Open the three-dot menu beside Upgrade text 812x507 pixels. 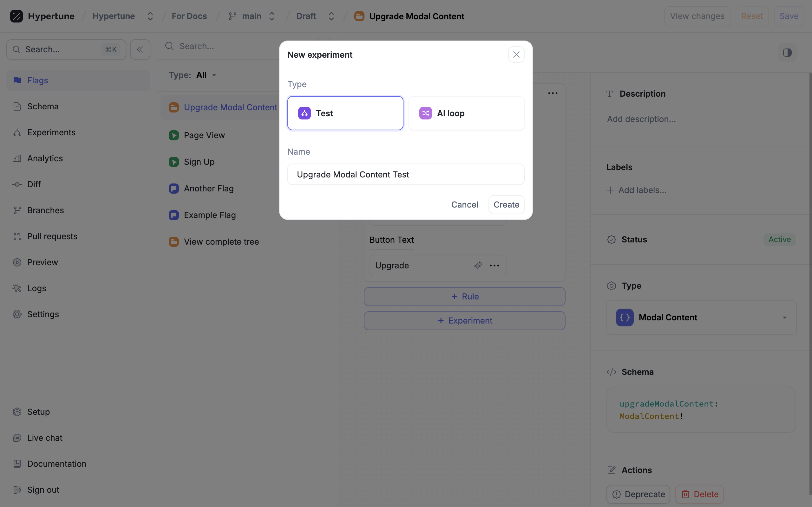pos(494,266)
